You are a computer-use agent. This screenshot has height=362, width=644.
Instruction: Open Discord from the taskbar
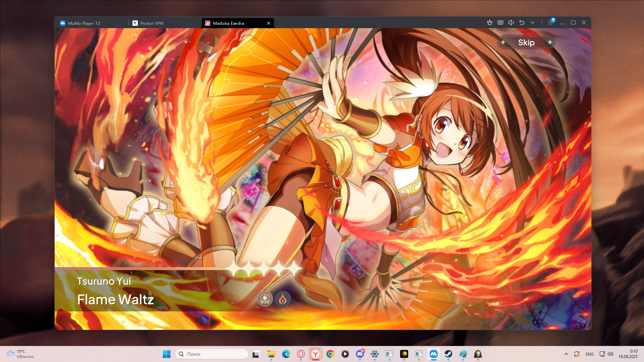(x=360, y=354)
